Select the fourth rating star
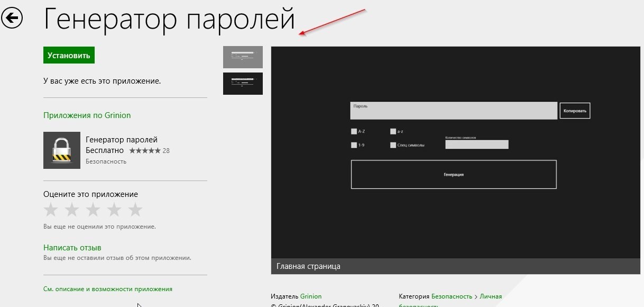 point(114,210)
